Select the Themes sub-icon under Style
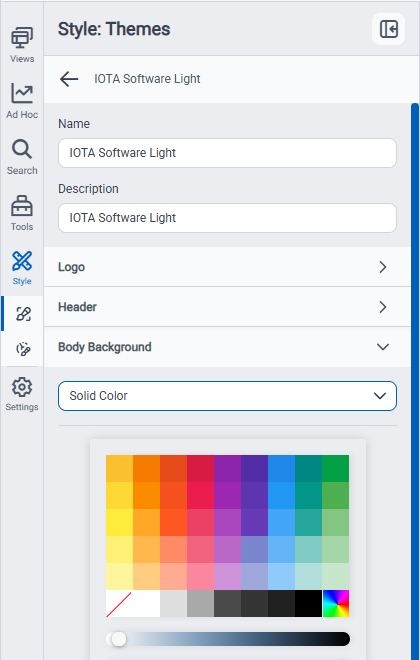 23,314
